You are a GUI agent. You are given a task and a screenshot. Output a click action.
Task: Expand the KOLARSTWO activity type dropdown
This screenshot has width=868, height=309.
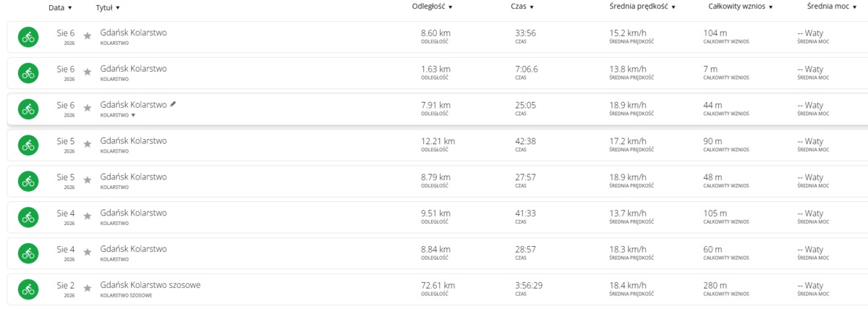tap(118, 115)
